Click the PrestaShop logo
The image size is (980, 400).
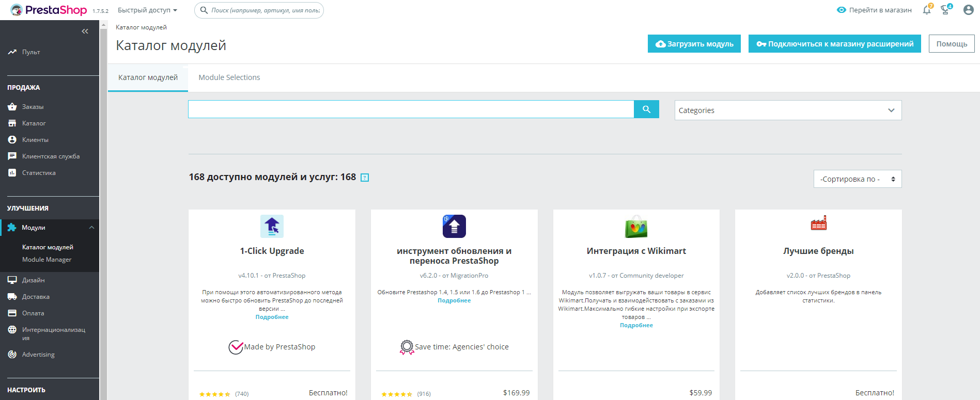(x=49, y=10)
